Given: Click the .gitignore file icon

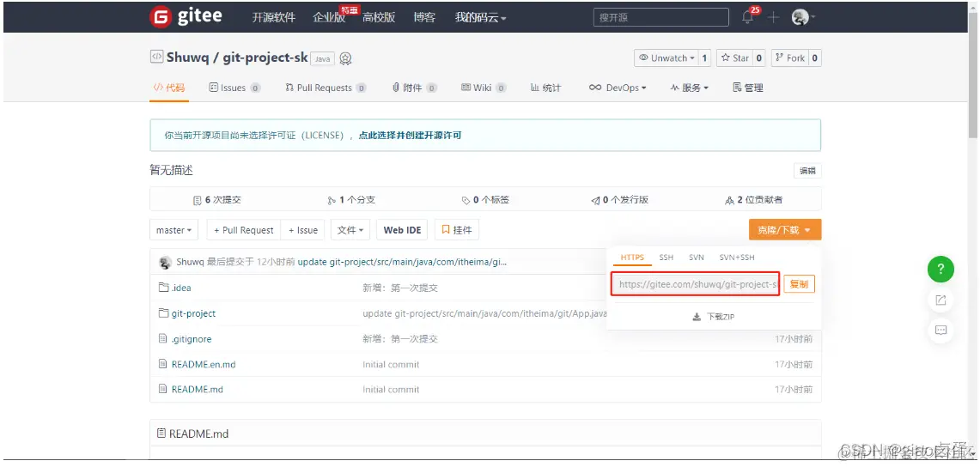Looking at the screenshot, I should point(164,339).
